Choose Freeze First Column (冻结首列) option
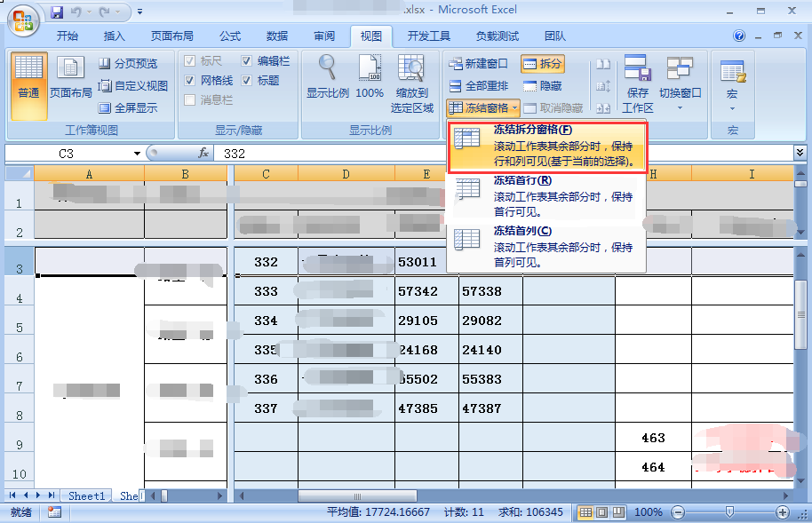Viewport: 812px width, 523px height. [x=545, y=247]
